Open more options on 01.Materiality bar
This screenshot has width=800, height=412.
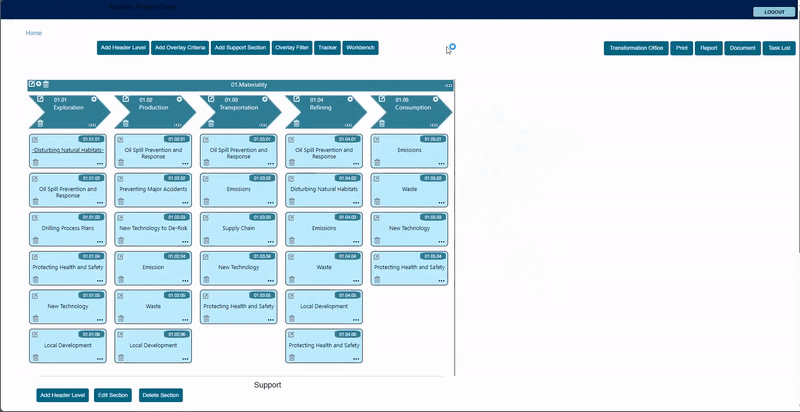click(448, 86)
